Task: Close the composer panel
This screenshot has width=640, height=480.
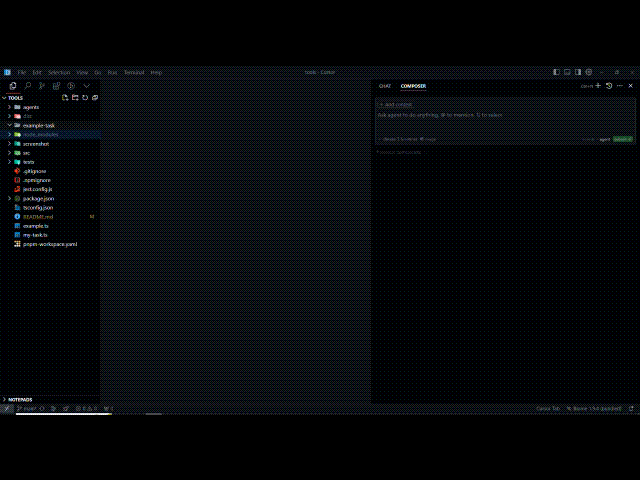Action: [631, 86]
